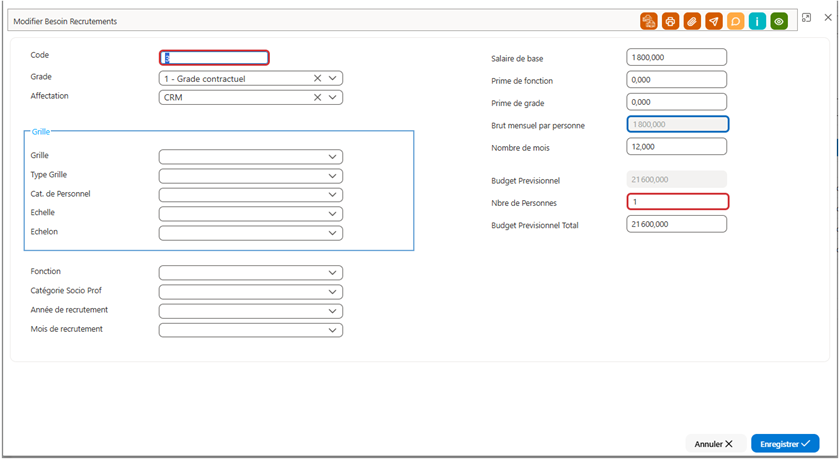The image size is (840, 460).
Task: Click the Nombre de mois field
Action: click(677, 147)
